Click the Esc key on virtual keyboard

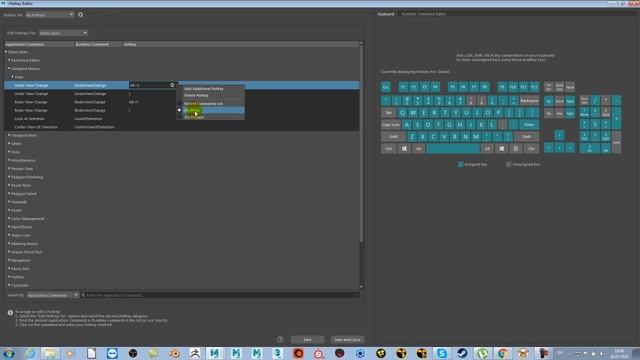click(386, 87)
